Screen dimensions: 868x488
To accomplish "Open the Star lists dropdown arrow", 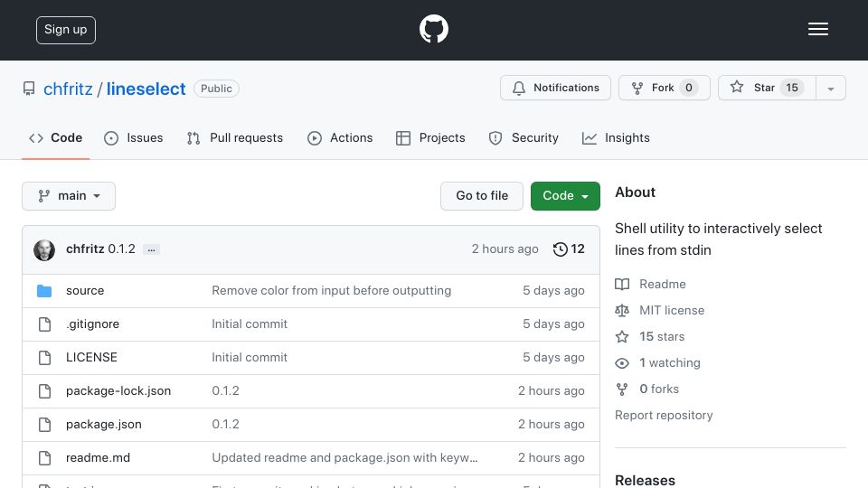I will pos(830,88).
